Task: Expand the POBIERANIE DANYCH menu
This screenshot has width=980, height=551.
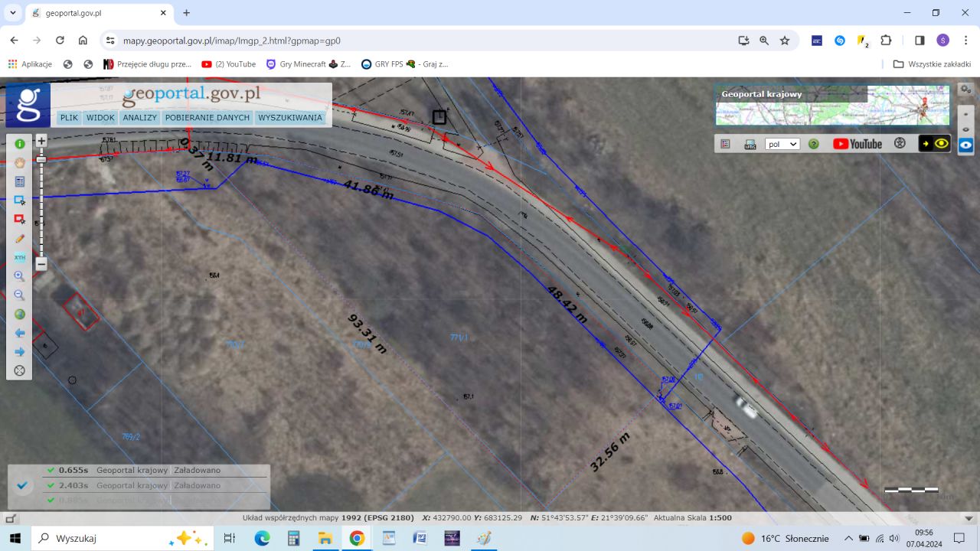Action: click(x=207, y=118)
